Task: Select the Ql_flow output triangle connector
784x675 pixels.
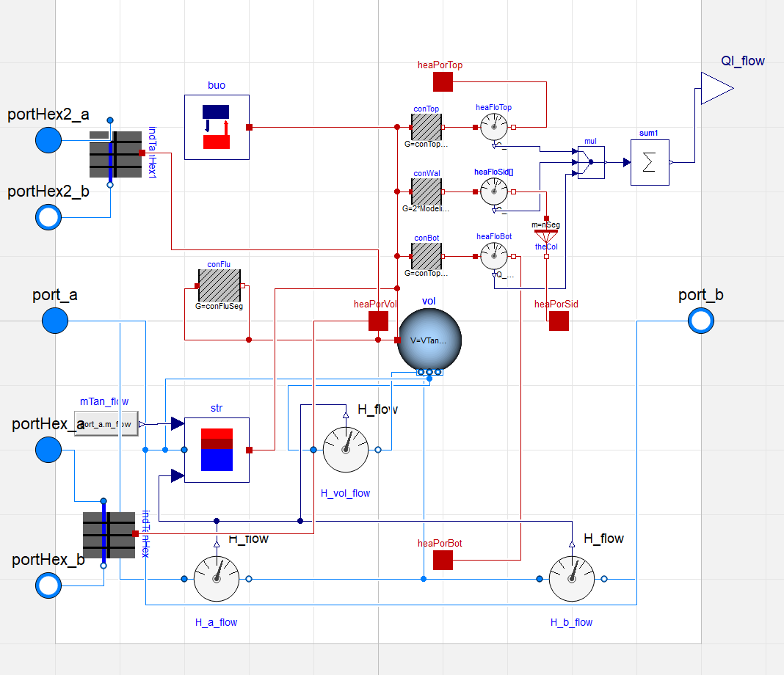Action: (717, 89)
